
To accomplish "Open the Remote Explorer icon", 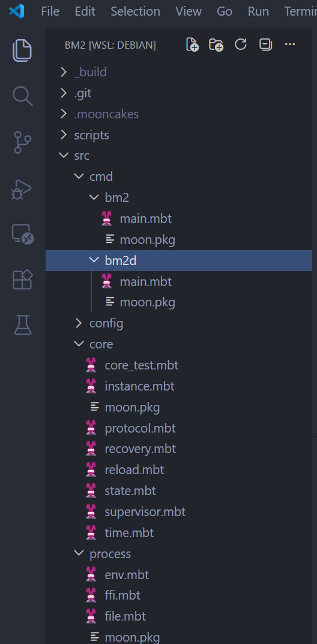I will (x=22, y=234).
